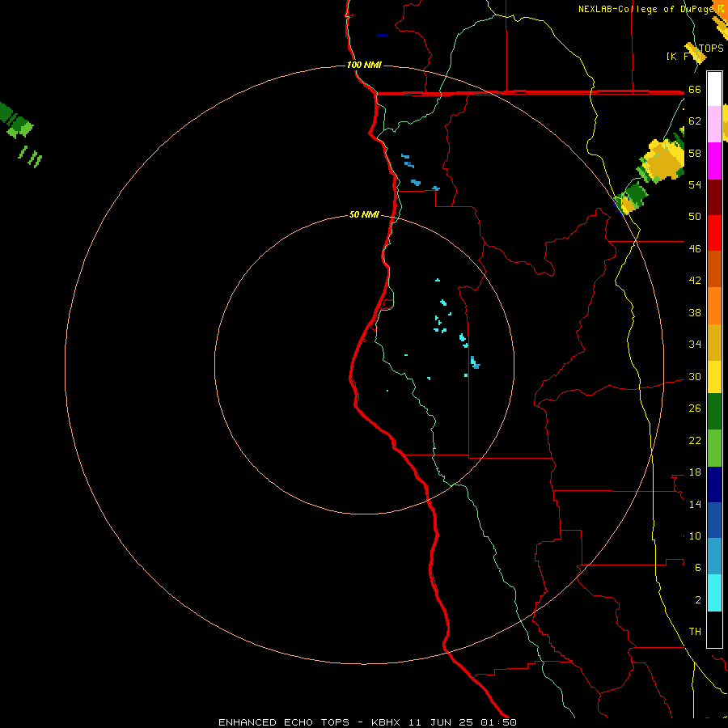
Task: Choose the dark orange scale segment
Action: pos(714,269)
